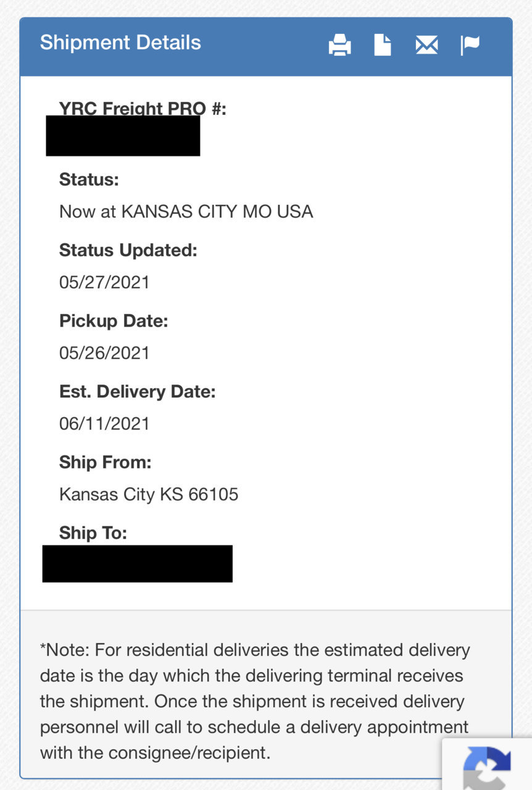The height and width of the screenshot is (790, 532).
Task: Select the residential deliveries note paragraph
Action: point(255,701)
